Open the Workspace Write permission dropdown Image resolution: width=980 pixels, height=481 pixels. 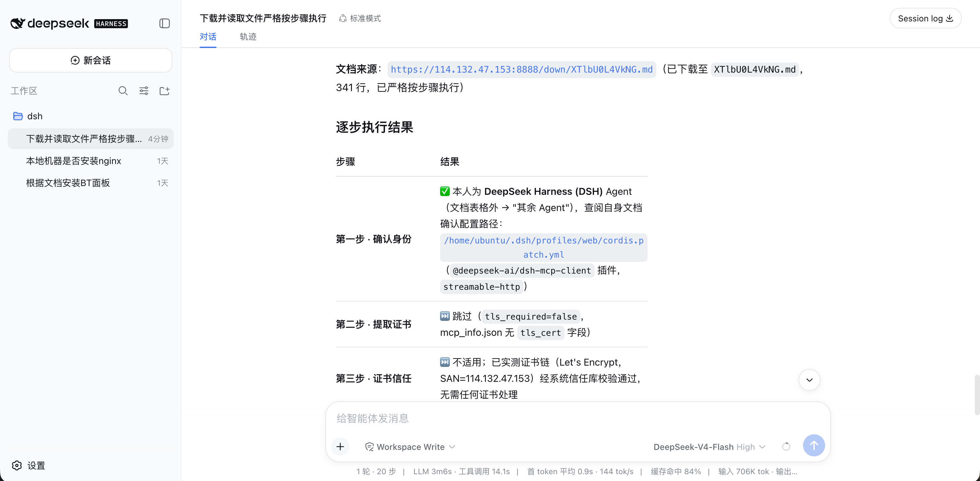[410, 447]
